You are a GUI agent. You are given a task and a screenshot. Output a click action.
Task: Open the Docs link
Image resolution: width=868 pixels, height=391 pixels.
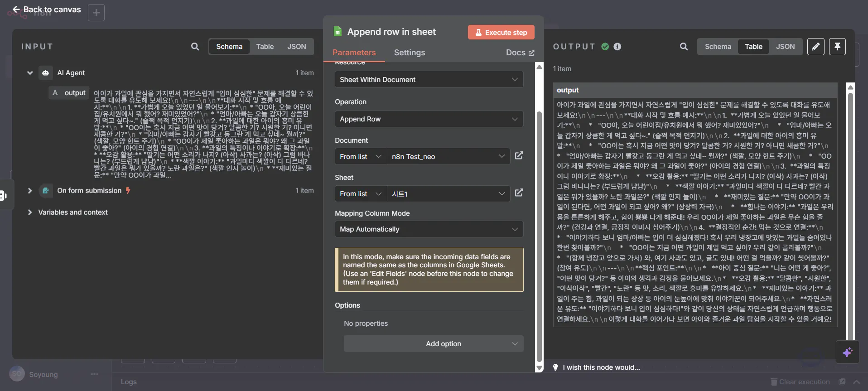tap(520, 53)
